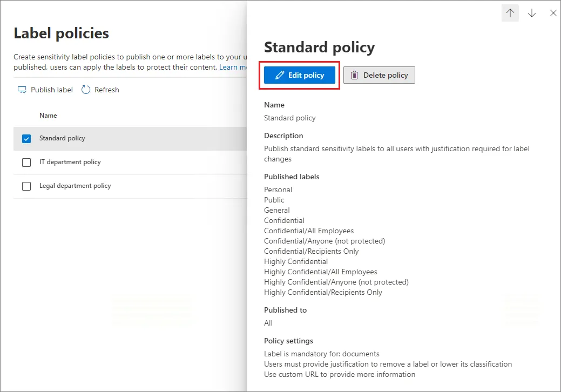
Task: Select Refresh in the toolbar
Action: [106, 90]
